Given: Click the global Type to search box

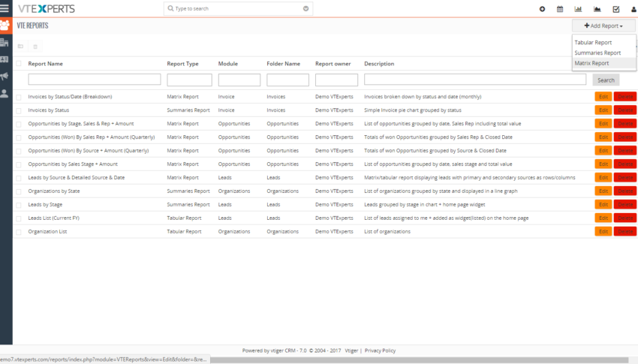Looking at the screenshot, I should (x=238, y=8).
